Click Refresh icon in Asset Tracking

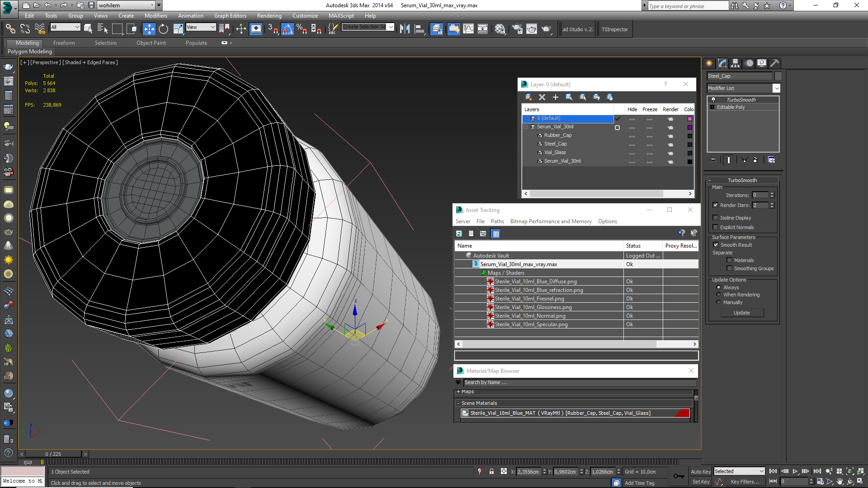pyautogui.click(x=459, y=234)
